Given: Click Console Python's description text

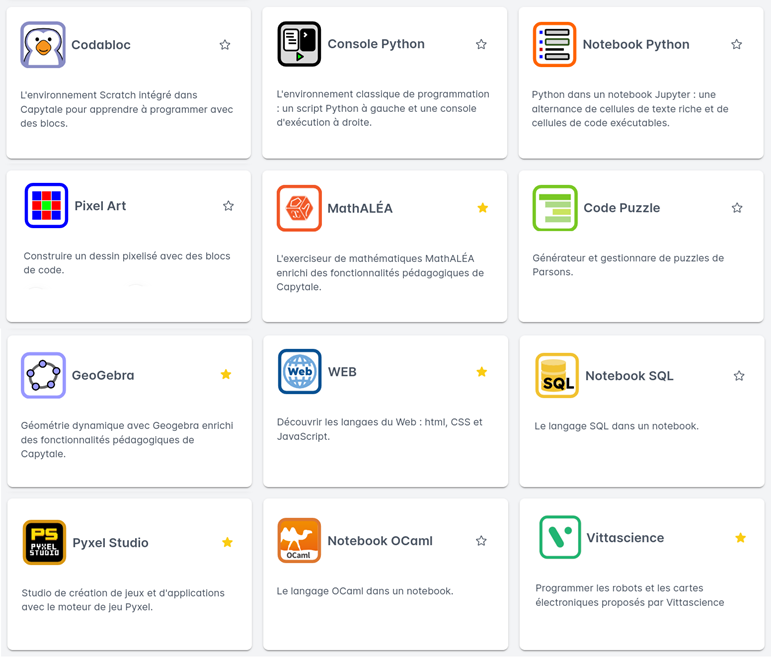Looking at the screenshot, I should (x=383, y=108).
